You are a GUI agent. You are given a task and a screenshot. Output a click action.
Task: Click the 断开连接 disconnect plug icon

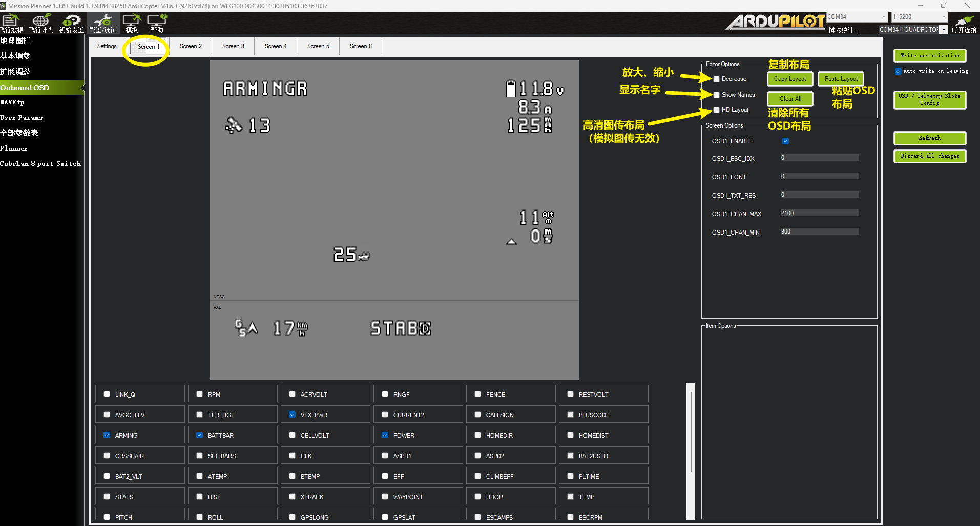[964, 23]
